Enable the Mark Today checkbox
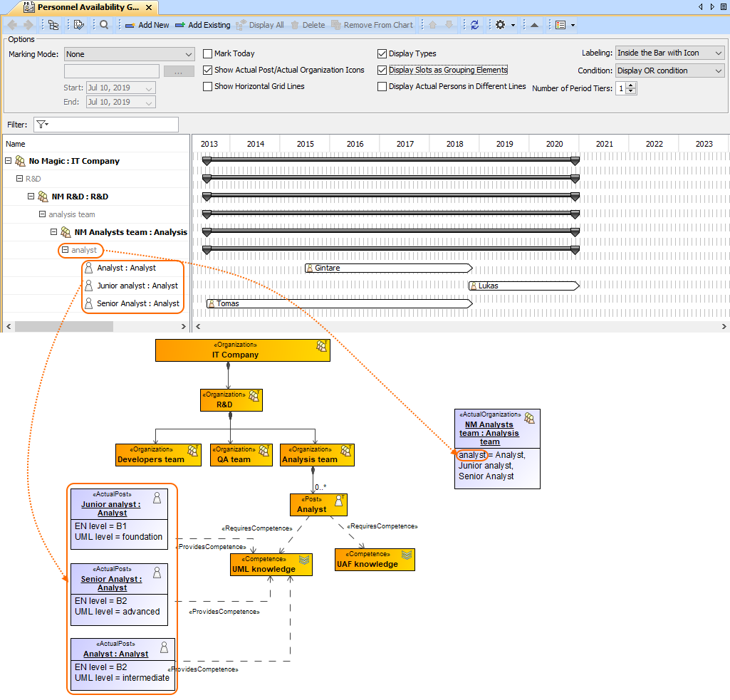 click(x=208, y=53)
